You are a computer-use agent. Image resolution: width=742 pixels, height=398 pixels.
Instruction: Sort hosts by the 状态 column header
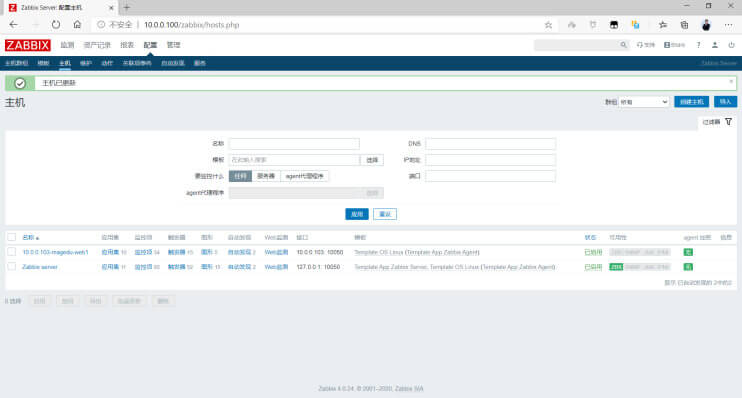tap(590, 238)
